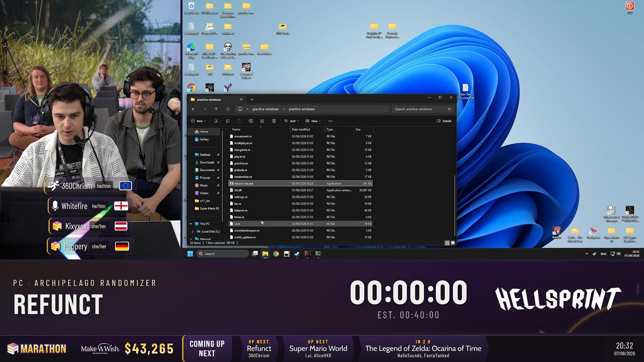Open terminal from the taskbar
Image resolution: width=644 pixels, height=362 pixels.
point(318,254)
